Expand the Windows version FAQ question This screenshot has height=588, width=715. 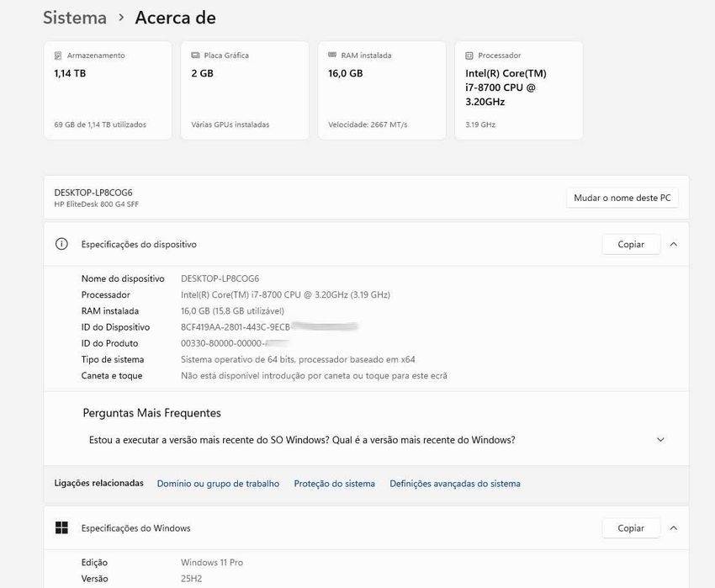660,440
